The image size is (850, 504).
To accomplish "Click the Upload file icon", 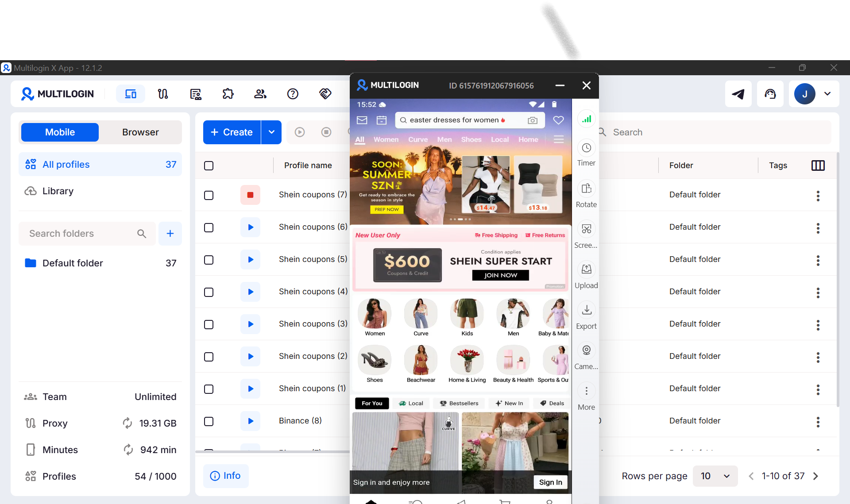I will tap(586, 269).
